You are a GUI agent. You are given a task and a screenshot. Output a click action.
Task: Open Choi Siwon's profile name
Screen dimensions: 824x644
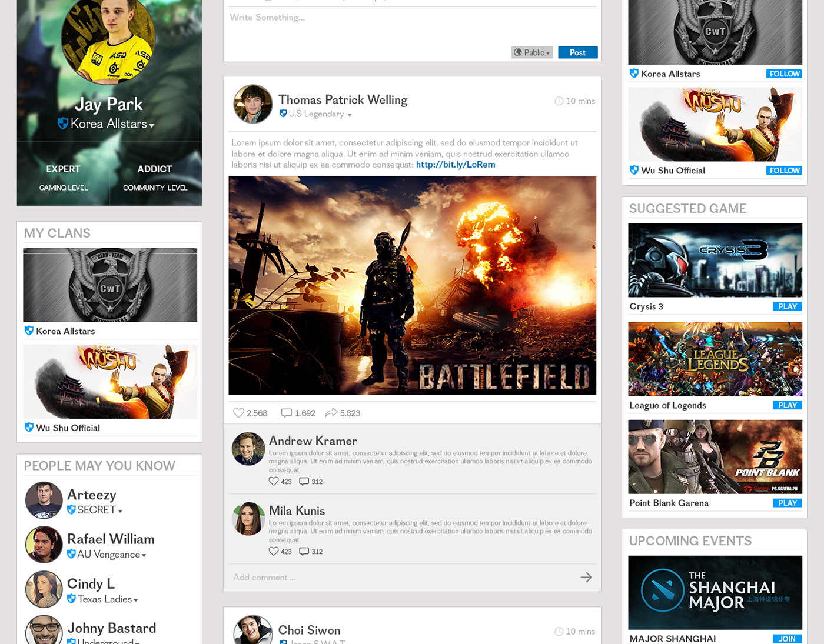click(x=309, y=630)
